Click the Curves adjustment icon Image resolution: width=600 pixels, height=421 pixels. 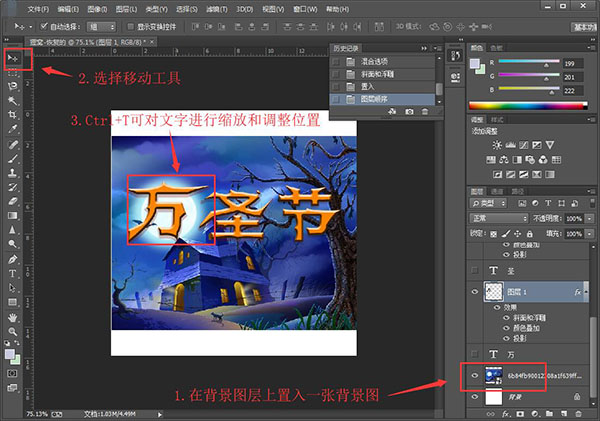pyautogui.click(x=524, y=145)
